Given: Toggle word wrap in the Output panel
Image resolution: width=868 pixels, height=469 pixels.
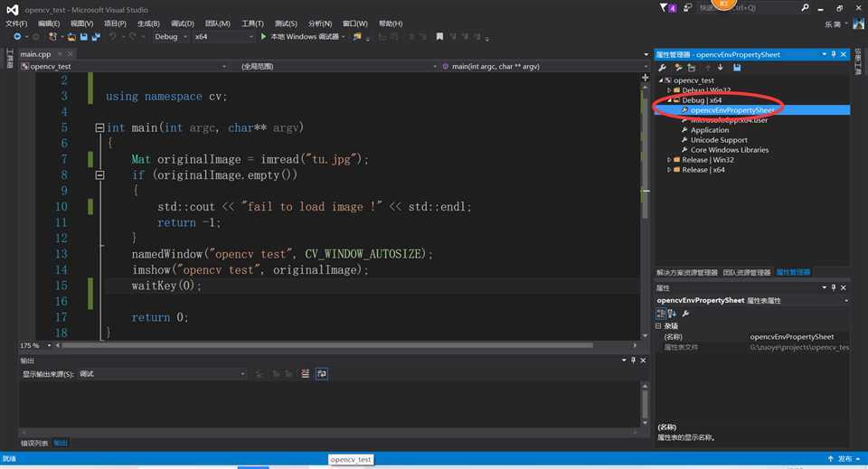Looking at the screenshot, I should click(x=322, y=373).
